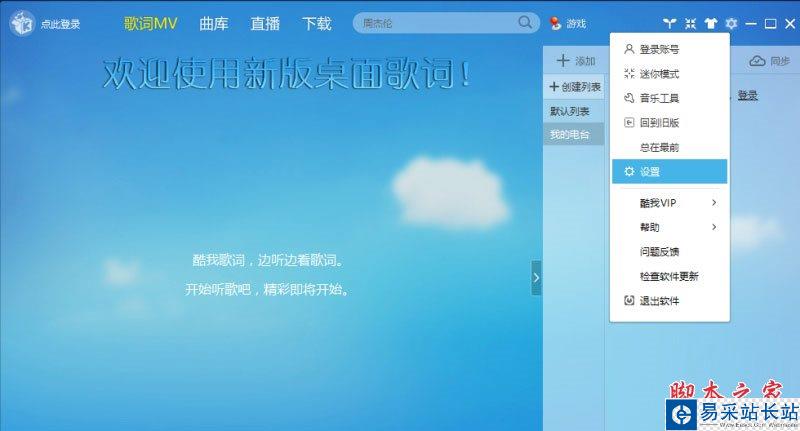Click 检查软件更新 menu item
Image resolution: width=800 pixels, height=431 pixels.
670,276
